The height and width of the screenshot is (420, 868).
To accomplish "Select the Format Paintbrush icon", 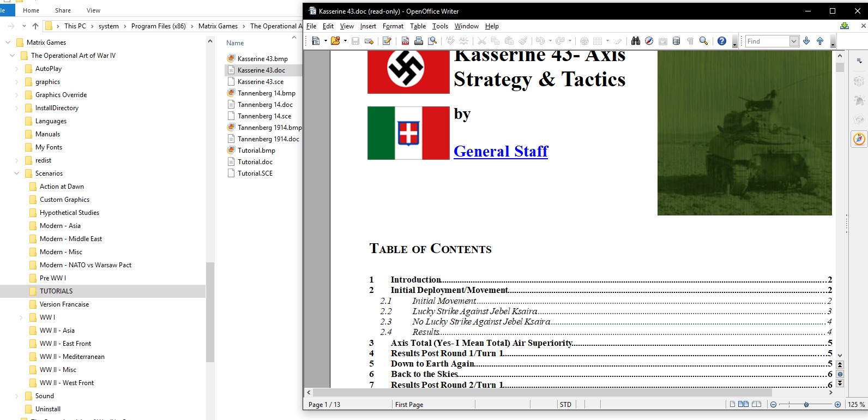I will (x=523, y=41).
